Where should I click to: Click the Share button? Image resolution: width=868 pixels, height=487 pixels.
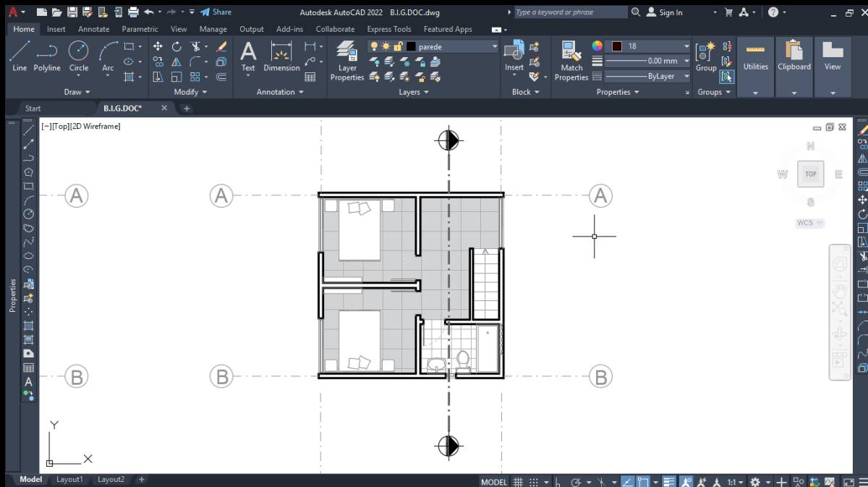tap(216, 12)
